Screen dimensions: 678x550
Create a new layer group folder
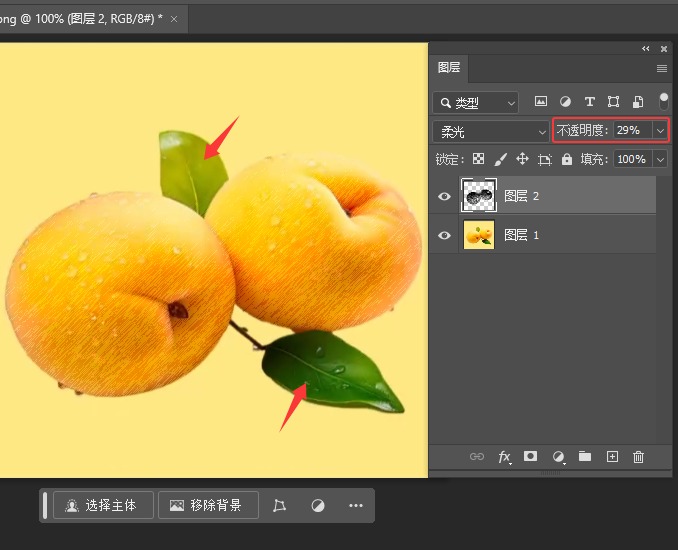(x=585, y=456)
